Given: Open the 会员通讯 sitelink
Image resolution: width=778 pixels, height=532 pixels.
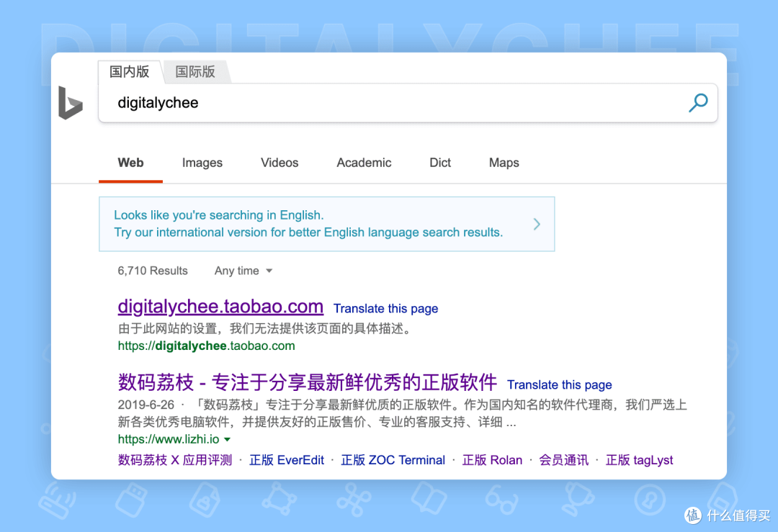Looking at the screenshot, I should [x=563, y=460].
